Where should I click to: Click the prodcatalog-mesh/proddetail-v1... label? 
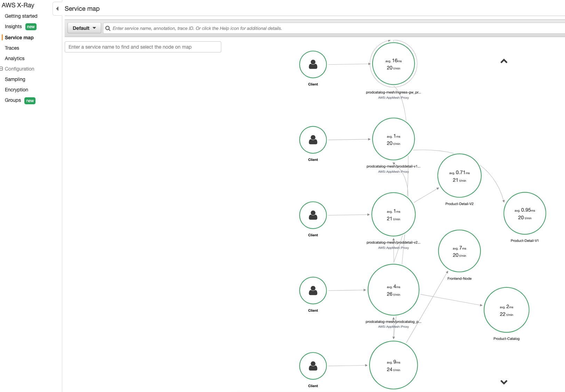point(393,166)
